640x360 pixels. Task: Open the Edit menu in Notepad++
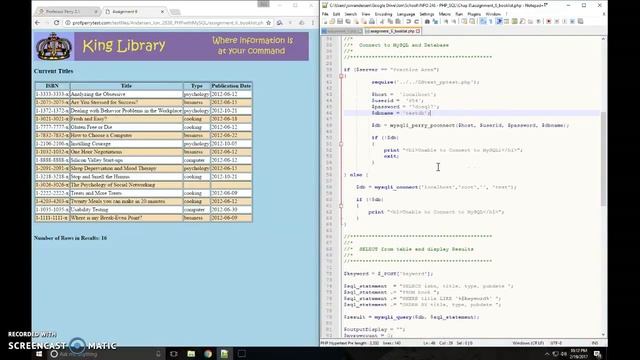tap(336, 14)
